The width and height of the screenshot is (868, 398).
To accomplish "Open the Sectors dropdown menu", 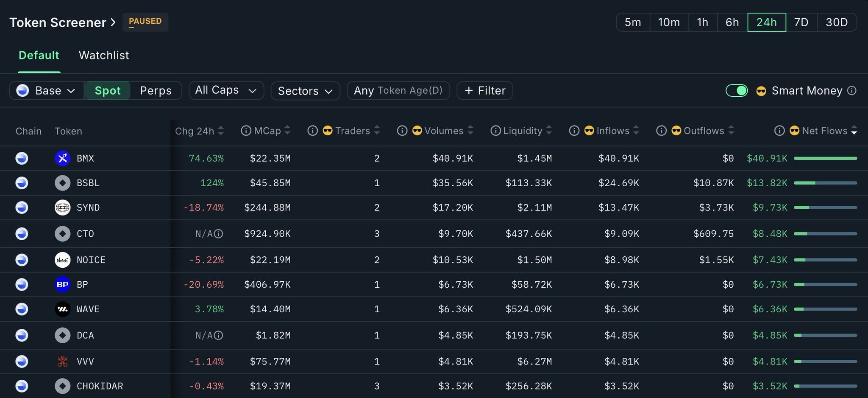I will pyautogui.click(x=305, y=91).
